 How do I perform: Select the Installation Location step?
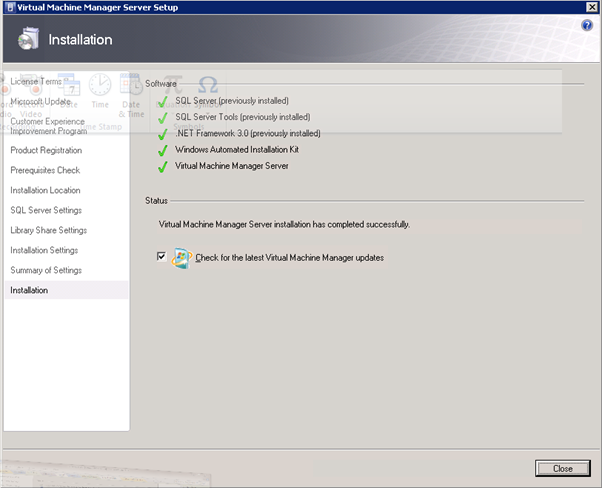point(45,190)
